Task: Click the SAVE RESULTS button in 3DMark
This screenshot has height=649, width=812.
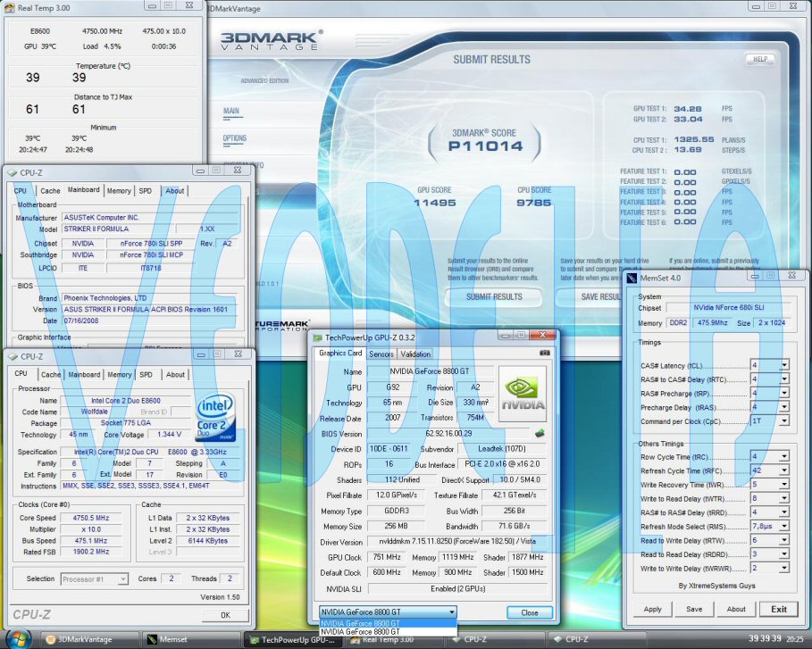Action: pos(590,297)
